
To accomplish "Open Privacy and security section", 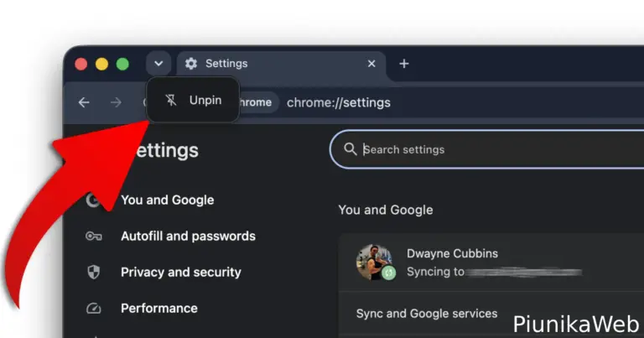I will tap(181, 273).
